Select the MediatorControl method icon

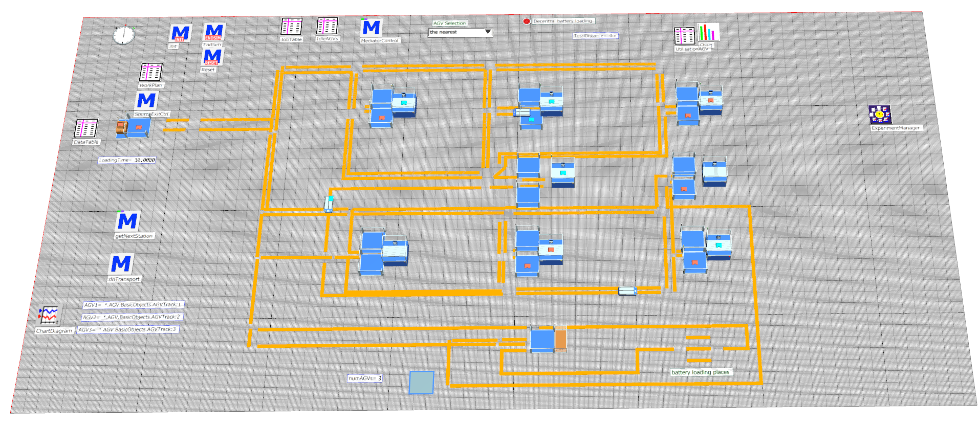(372, 28)
